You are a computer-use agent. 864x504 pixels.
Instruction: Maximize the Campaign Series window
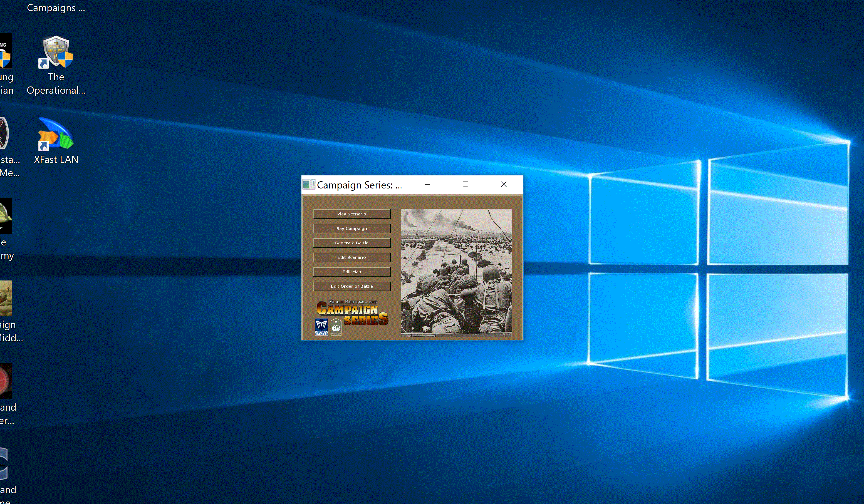point(465,185)
